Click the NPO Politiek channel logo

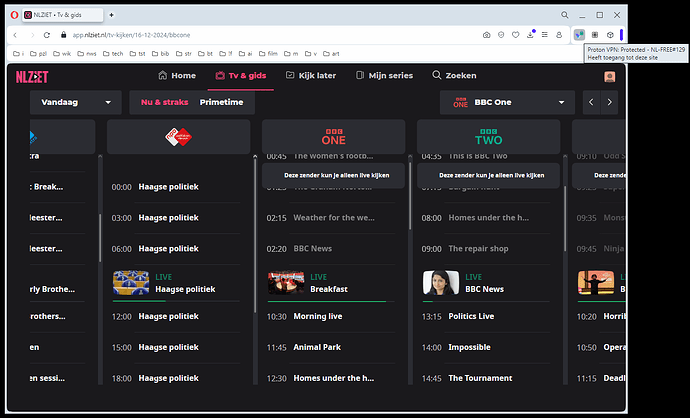[x=178, y=137]
